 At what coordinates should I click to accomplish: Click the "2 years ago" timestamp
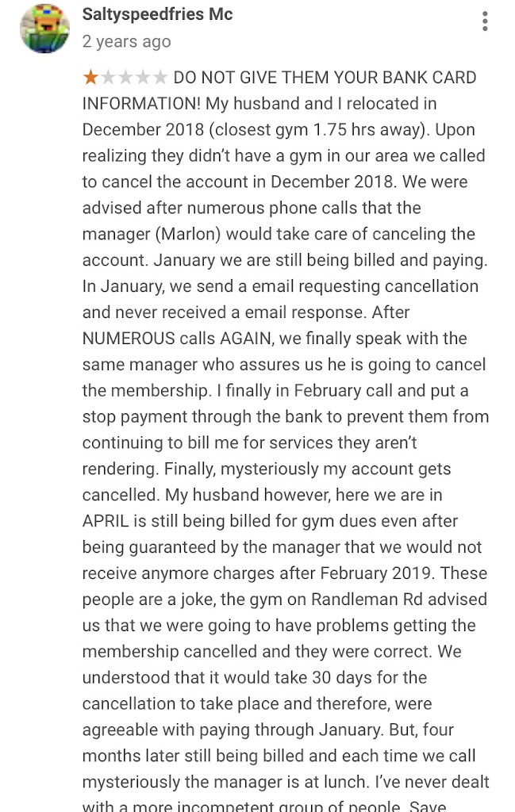[x=126, y=41]
